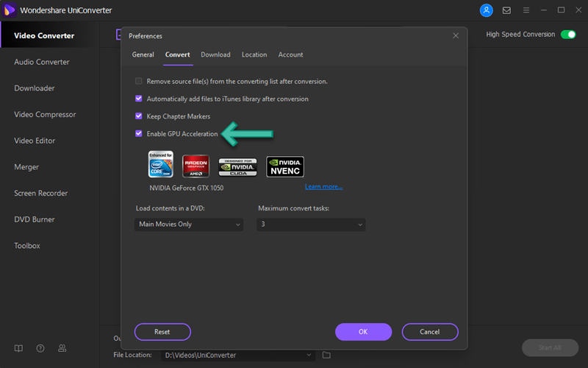Uncheck Automatically add files to iTunes
588x368 pixels.
138,99
